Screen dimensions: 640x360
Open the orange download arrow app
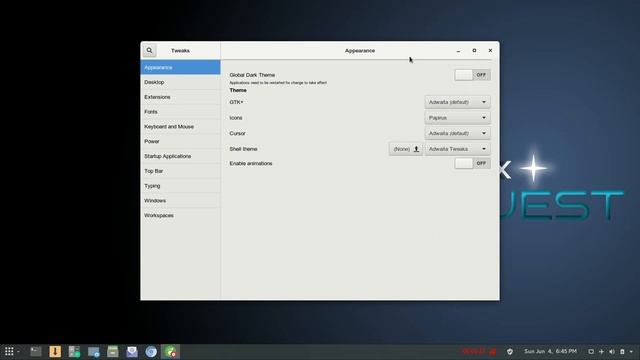[55, 351]
